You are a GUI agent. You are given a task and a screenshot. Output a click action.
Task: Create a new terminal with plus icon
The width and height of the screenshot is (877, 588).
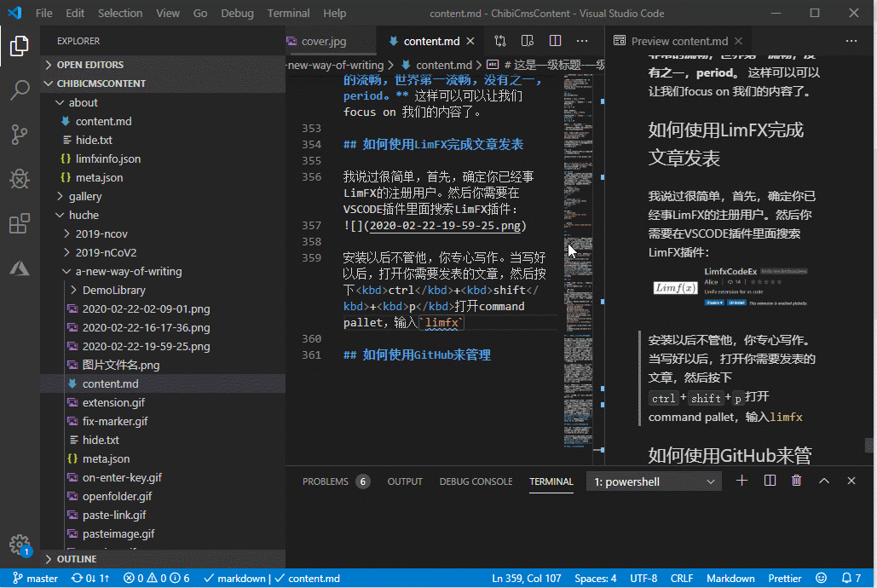click(741, 481)
